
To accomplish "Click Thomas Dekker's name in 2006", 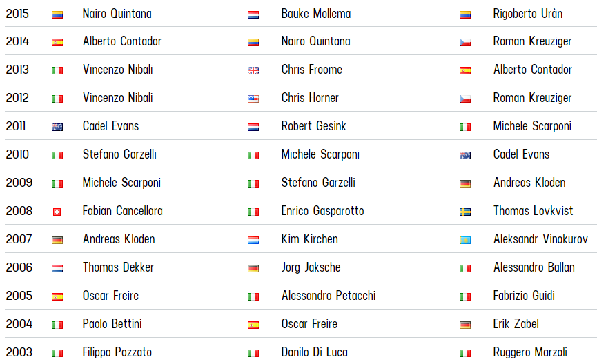I will 118,267.
